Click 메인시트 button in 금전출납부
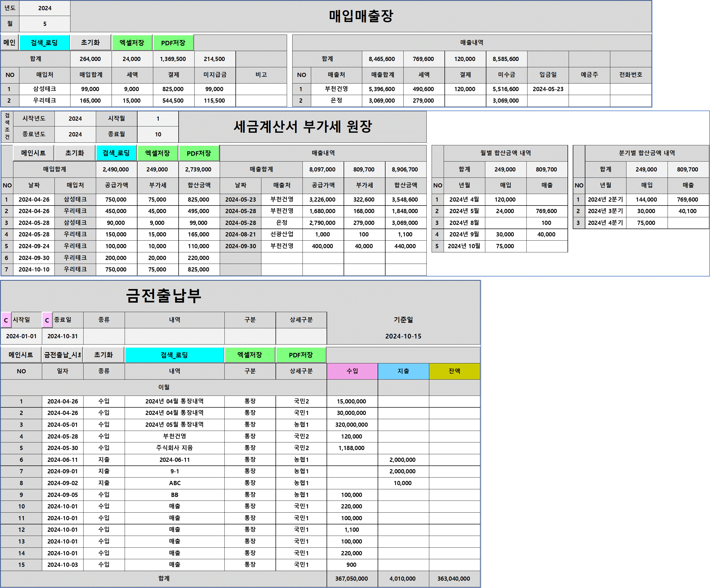Viewport: 710px width, 588px height. coord(21,355)
